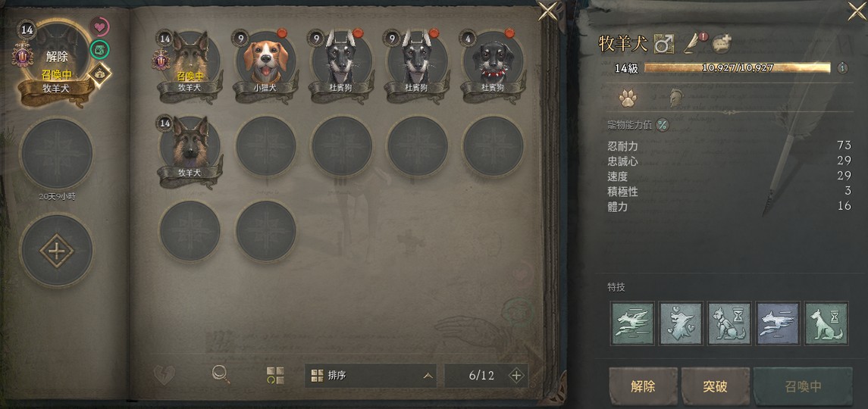Select the first wind-dash skill icon
The width and height of the screenshot is (868, 409).
633,323
